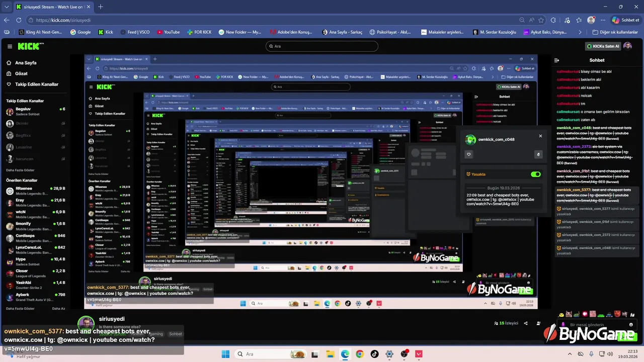Open Gözat in the sidebar

tap(17, 73)
